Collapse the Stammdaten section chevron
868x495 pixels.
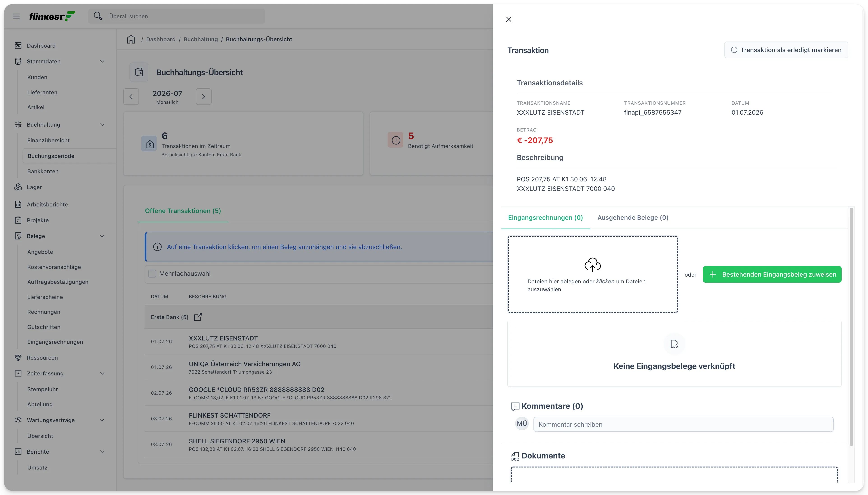(102, 61)
